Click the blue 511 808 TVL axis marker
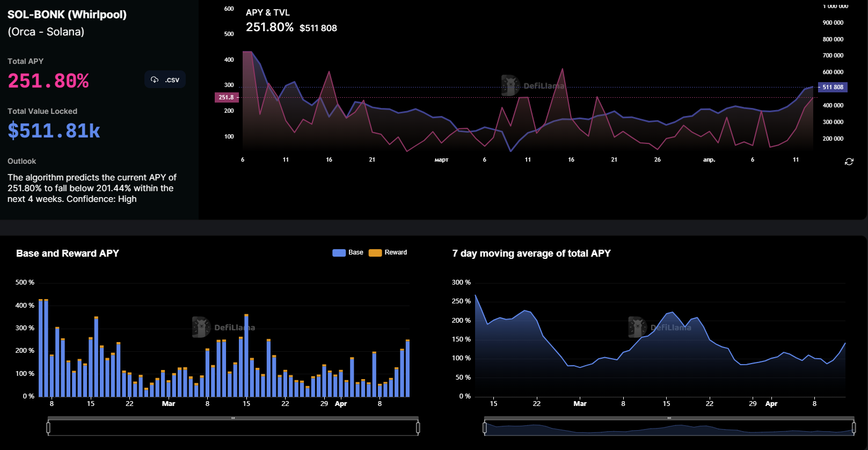The height and width of the screenshot is (450, 868). (833, 87)
